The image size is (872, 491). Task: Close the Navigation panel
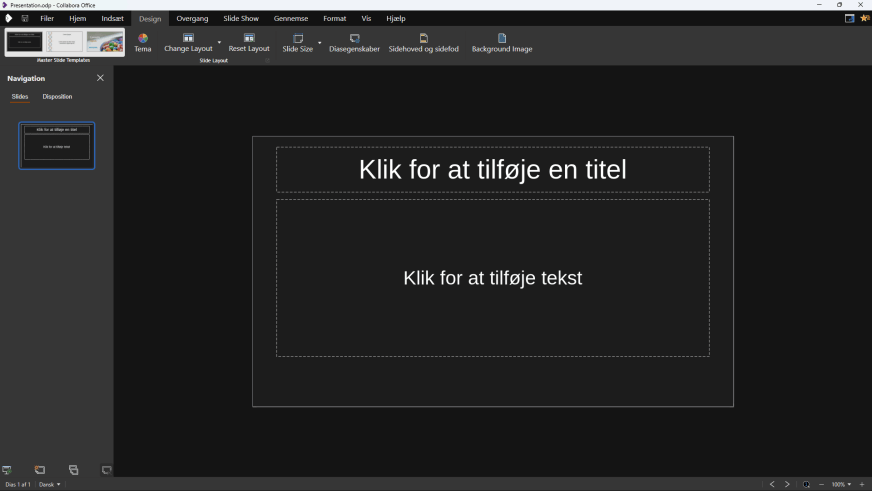(x=100, y=78)
